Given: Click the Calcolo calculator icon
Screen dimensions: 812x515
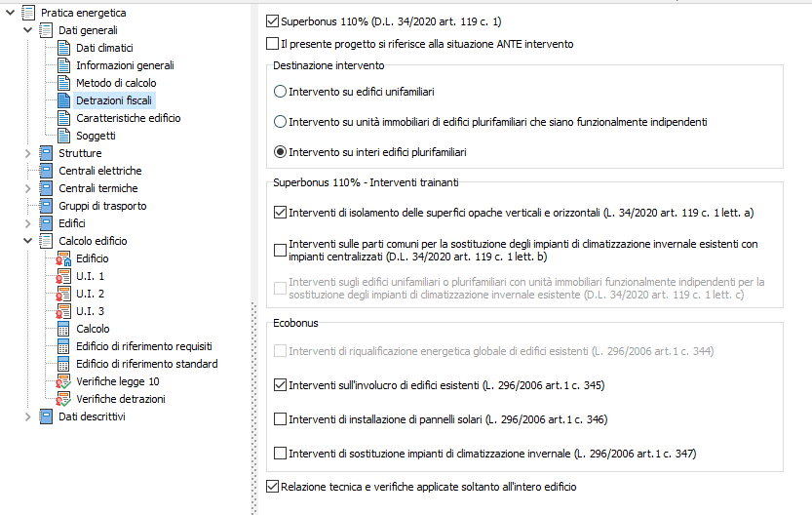Looking at the screenshot, I should point(63,329).
